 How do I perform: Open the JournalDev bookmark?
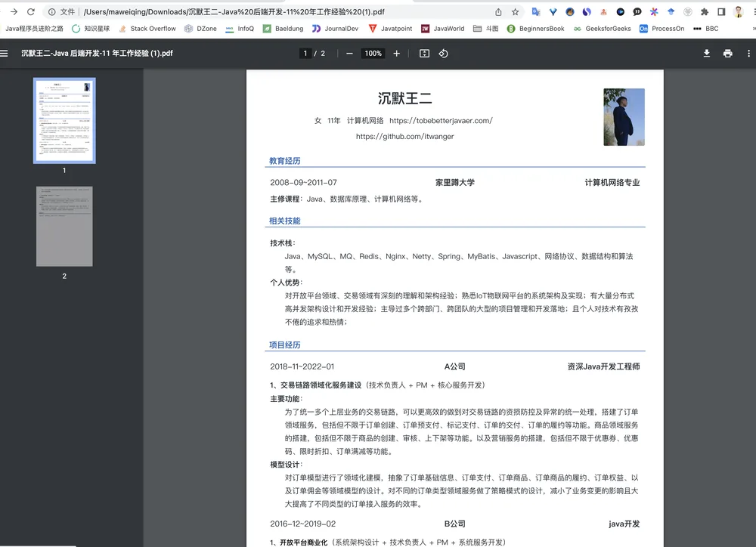coord(335,29)
